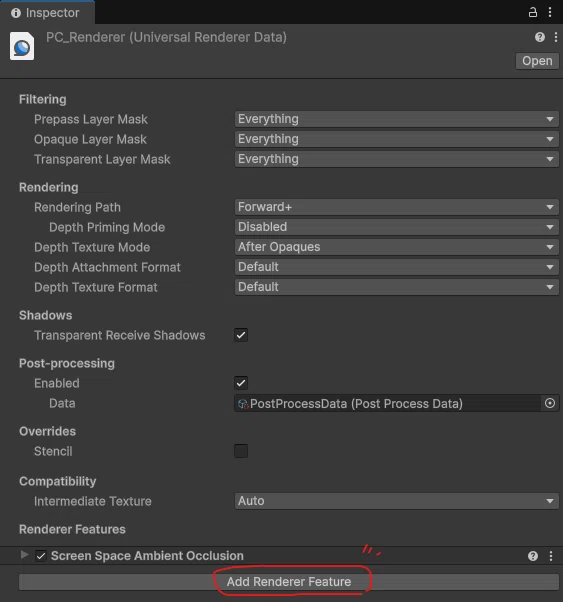Enable the Stencil override checkbox

coord(241,451)
